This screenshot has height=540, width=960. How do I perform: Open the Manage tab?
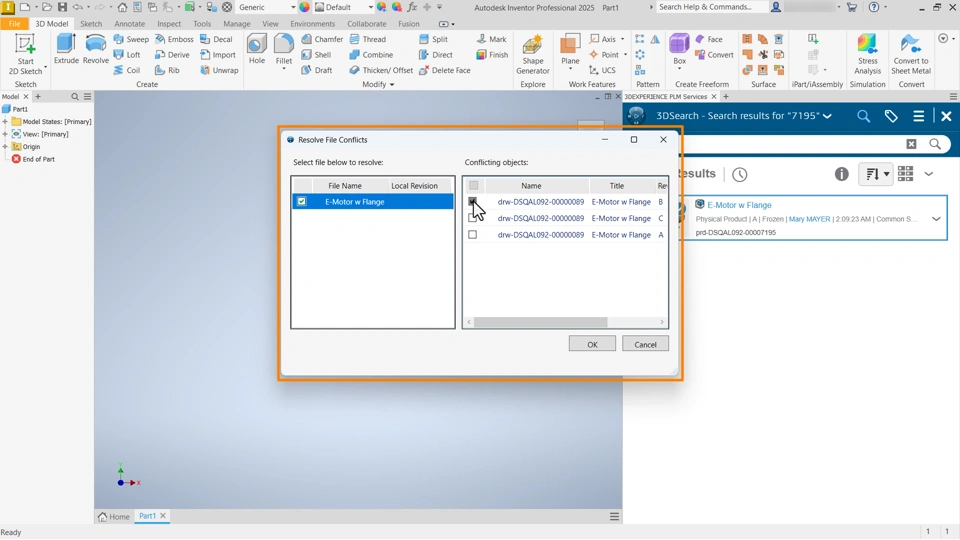pyautogui.click(x=237, y=24)
